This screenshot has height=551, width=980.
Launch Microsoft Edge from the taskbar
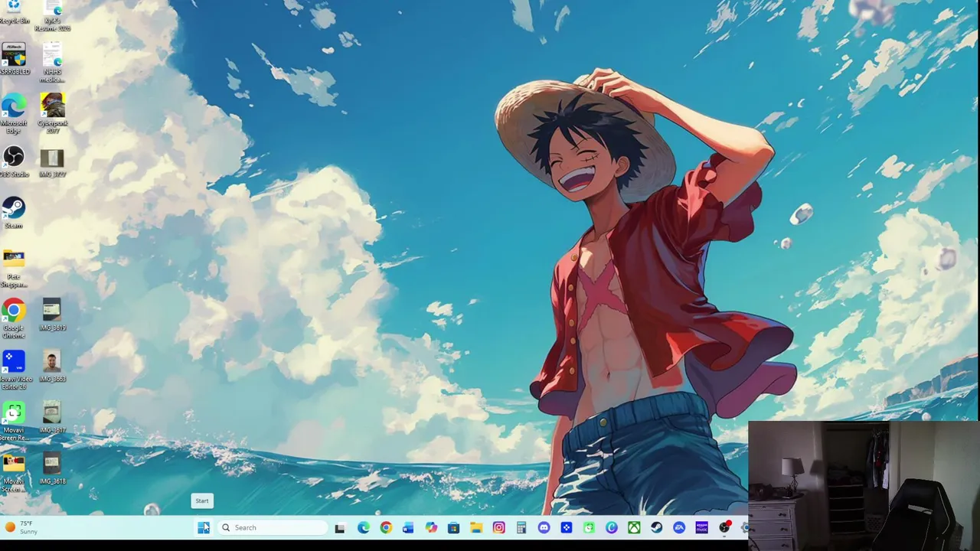pos(363,527)
